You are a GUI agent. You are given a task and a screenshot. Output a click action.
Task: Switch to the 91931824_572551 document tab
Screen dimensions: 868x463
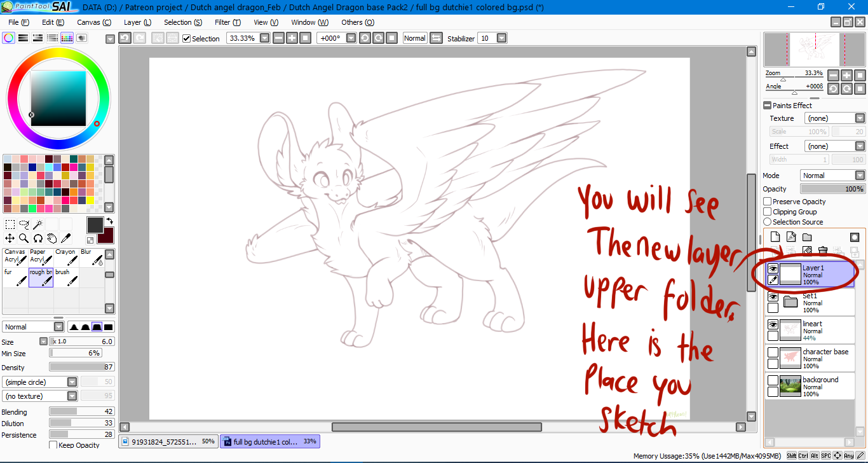(x=168, y=441)
